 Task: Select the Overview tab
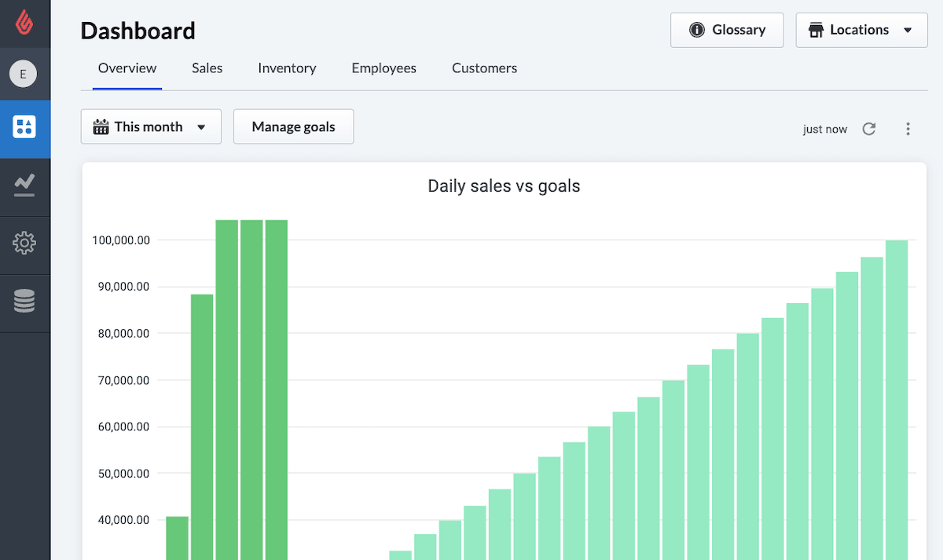[x=127, y=68]
